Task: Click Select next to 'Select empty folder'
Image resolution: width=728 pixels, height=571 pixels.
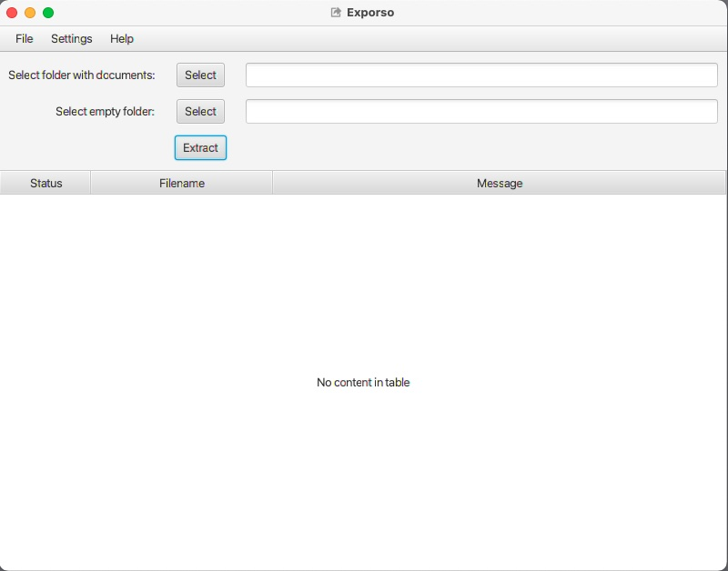Action: [x=200, y=111]
